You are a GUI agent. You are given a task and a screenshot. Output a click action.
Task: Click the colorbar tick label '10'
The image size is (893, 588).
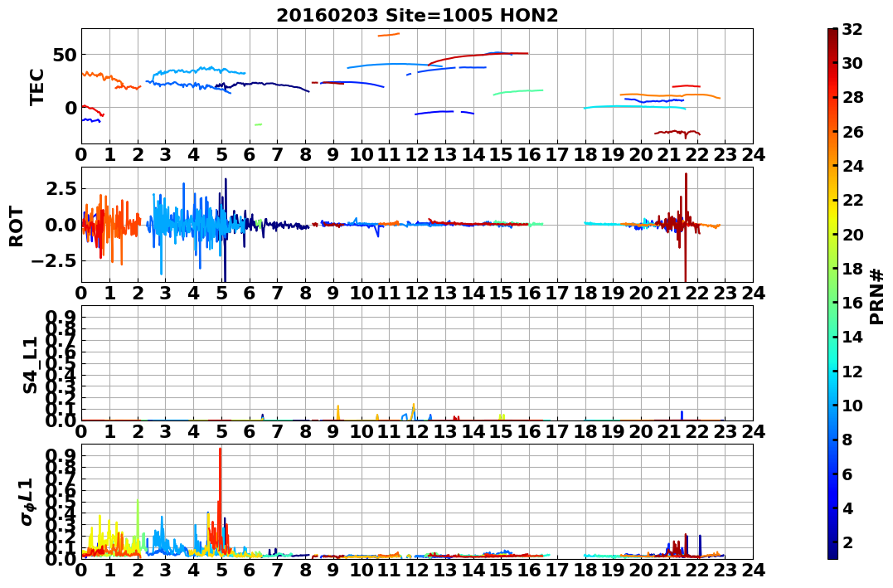click(x=852, y=405)
